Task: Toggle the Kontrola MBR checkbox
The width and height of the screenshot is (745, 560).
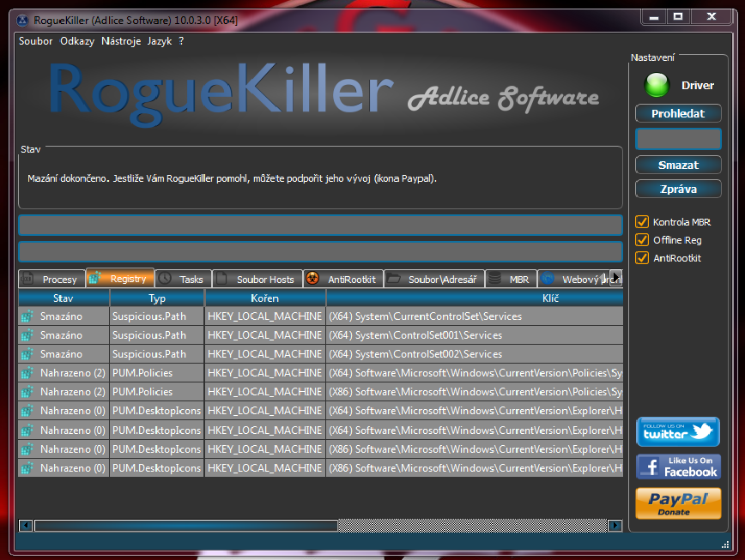Action: point(642,221)
